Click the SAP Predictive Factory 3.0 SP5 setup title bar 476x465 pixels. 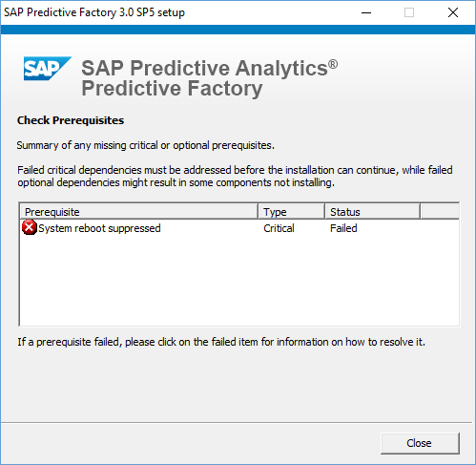[94, 12]
